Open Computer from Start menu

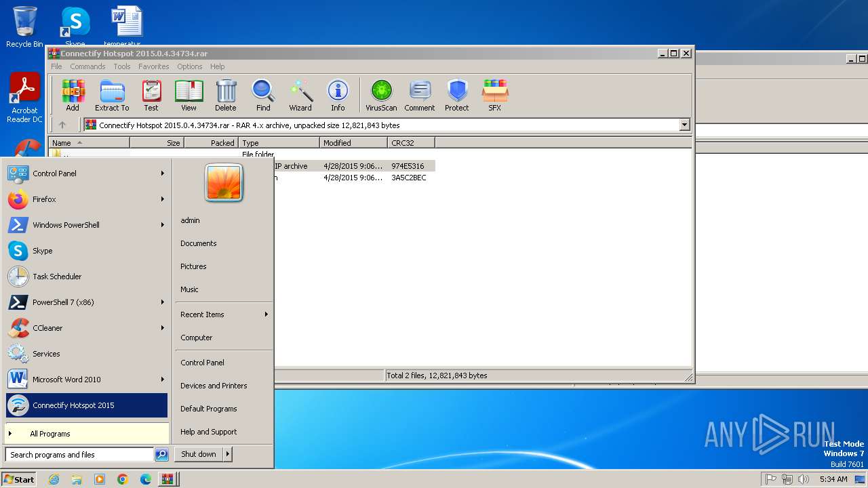[x=197, y=338]
